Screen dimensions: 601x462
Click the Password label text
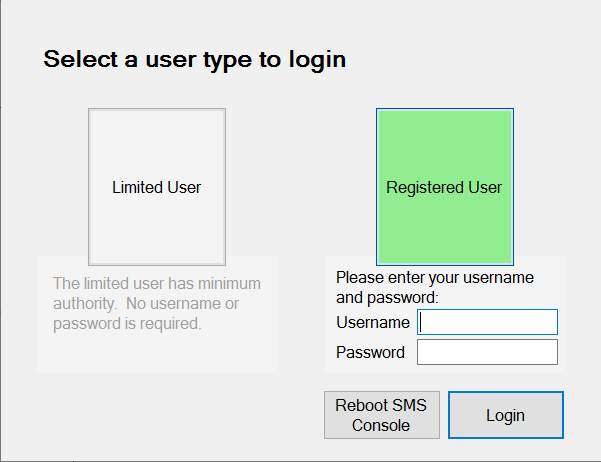370,352
